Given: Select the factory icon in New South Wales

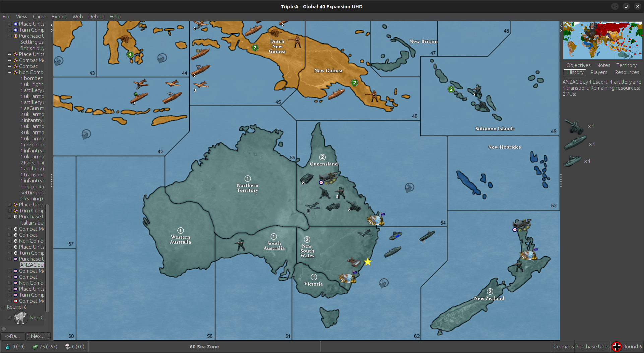Looking at the screenshot, I should click(353, 262).
